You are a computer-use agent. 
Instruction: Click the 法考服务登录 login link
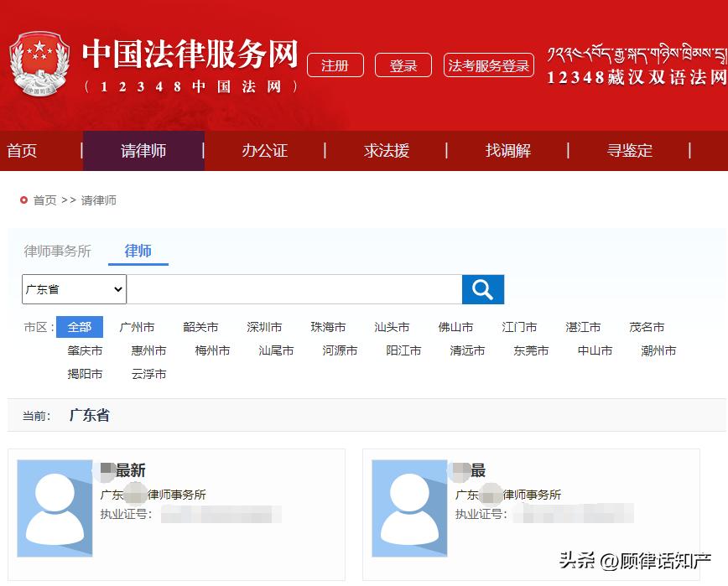click(489, 65)
